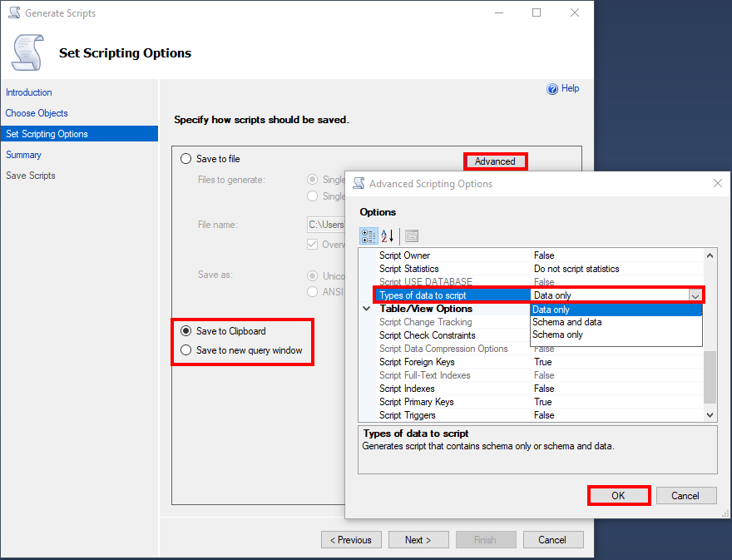Click the Next button in the wizard

[418, 540]
